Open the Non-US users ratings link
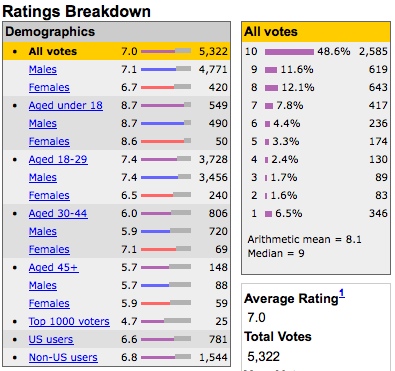Viewport: 395px width, 371px height. [x=63, y=357]
